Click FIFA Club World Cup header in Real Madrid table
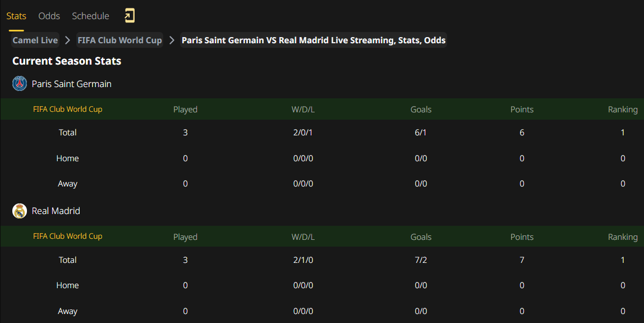Viewport: 644px width, 323px height. 68,236
